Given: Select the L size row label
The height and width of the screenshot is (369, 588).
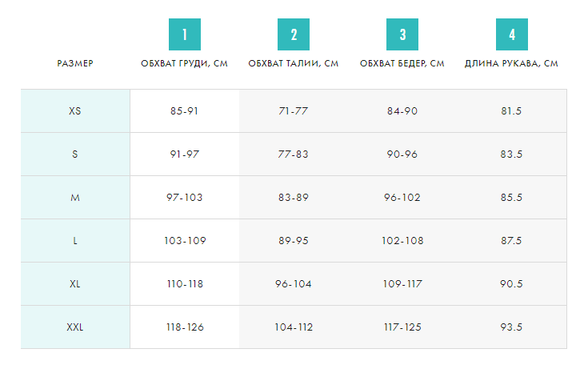Looking at the screenshot, I should pos(75,241).
